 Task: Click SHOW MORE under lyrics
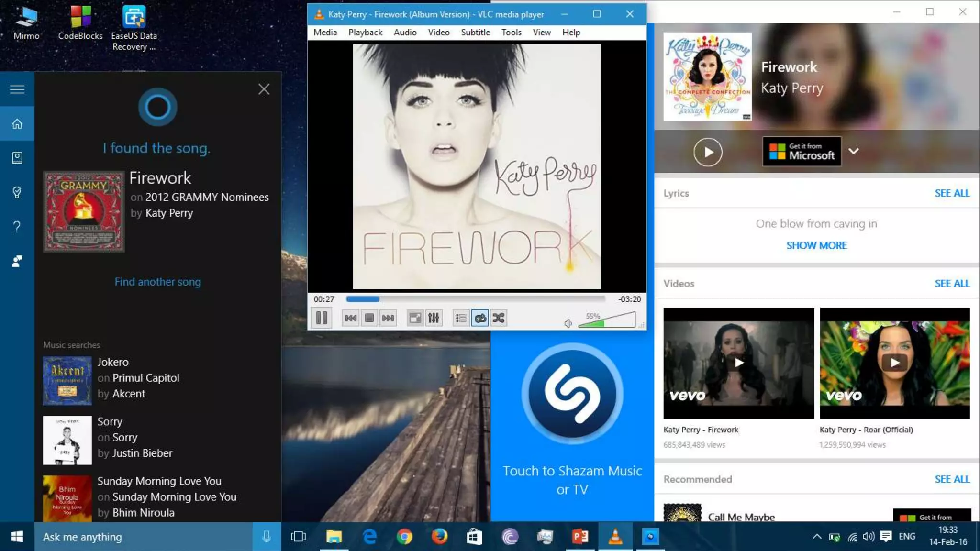tap(816, 245)
